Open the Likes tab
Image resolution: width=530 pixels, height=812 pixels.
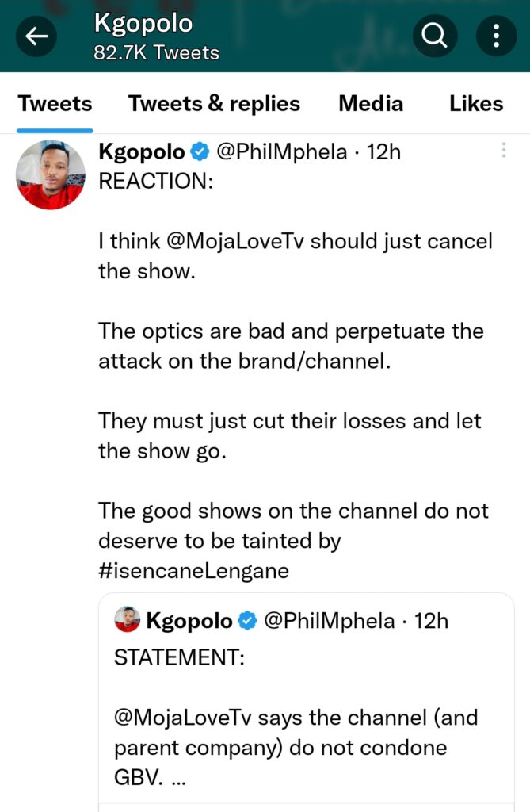pyautogui.click(x=476, y=104)
